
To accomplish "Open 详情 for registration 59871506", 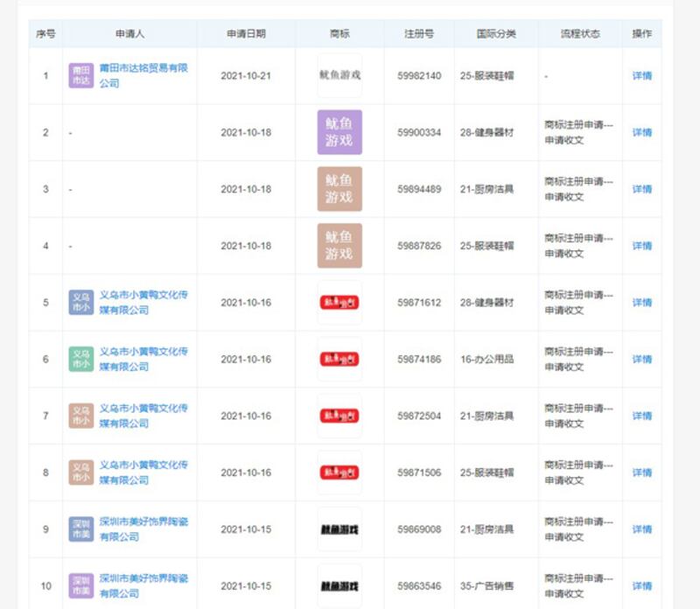I will [x=642, y=472].
